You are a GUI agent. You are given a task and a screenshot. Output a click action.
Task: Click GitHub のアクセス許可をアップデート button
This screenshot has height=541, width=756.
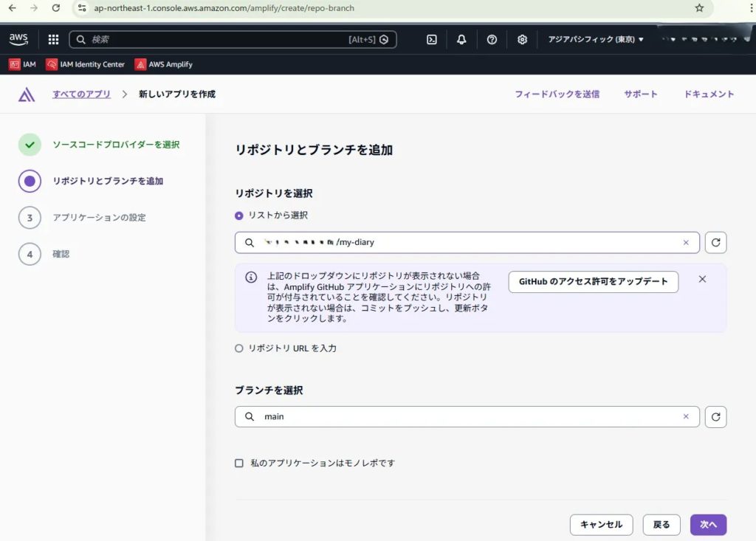[x=593, y=282]
